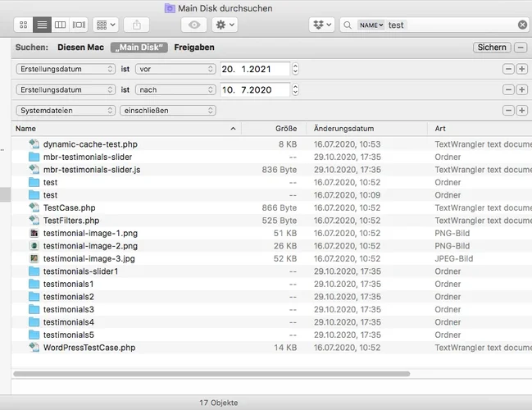Switch to gallery view in toolbar

(79, 25)
